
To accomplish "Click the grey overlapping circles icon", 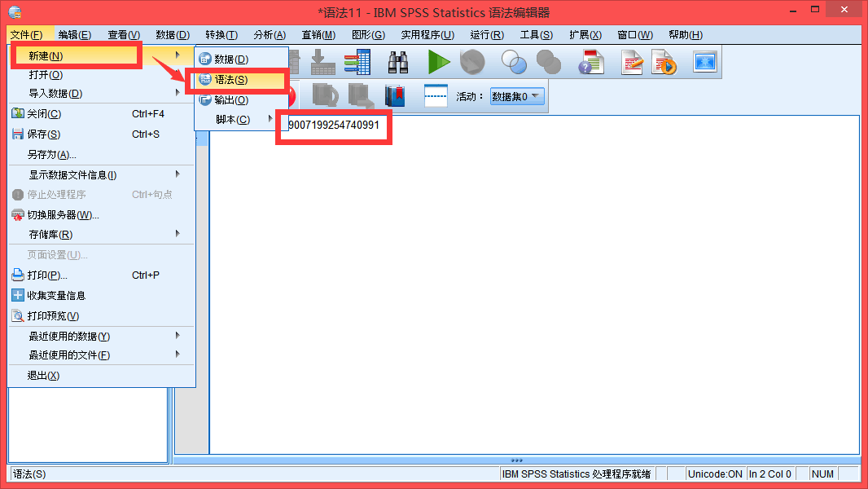I will click(x=549, y=62).
